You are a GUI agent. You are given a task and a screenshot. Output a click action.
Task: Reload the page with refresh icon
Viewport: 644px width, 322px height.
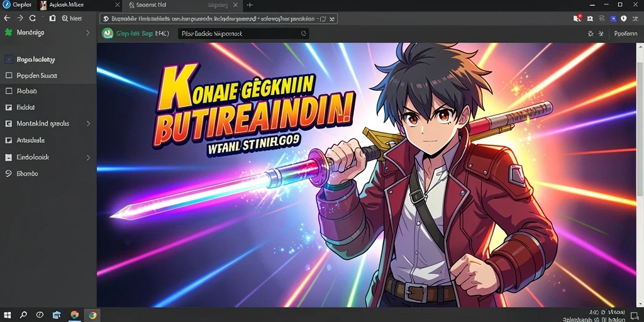click(x=33, y=18)
